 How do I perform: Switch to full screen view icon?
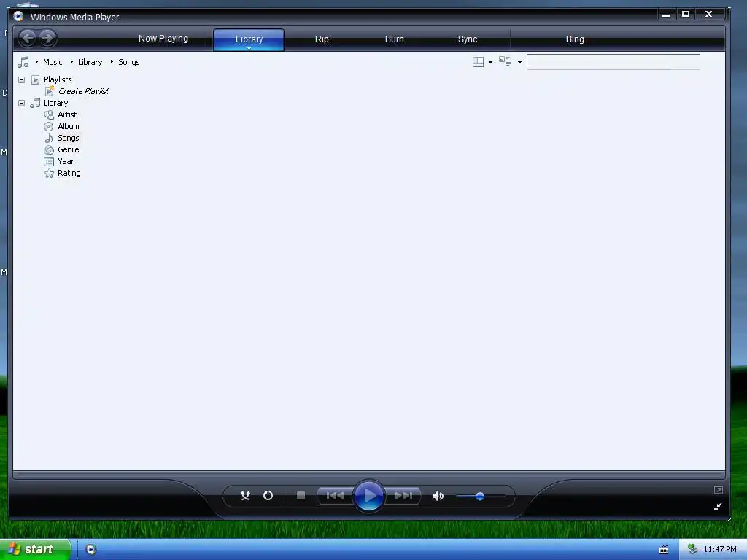click(x=719, y=489)
